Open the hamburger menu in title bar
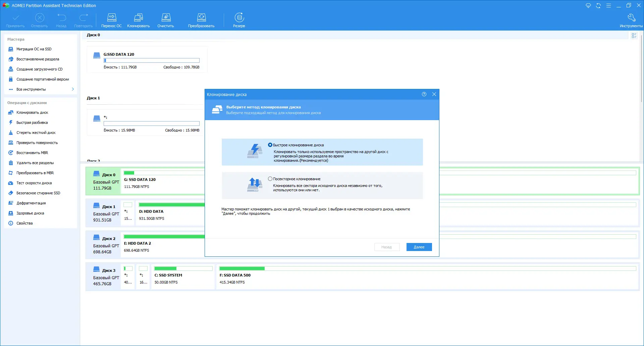644x346 pixels. 608,6
